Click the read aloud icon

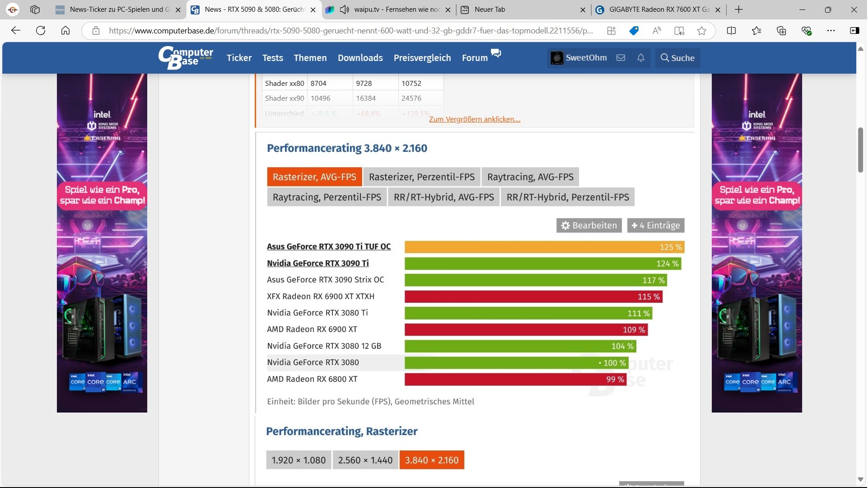pyautogui.click(x=657, y=31)
